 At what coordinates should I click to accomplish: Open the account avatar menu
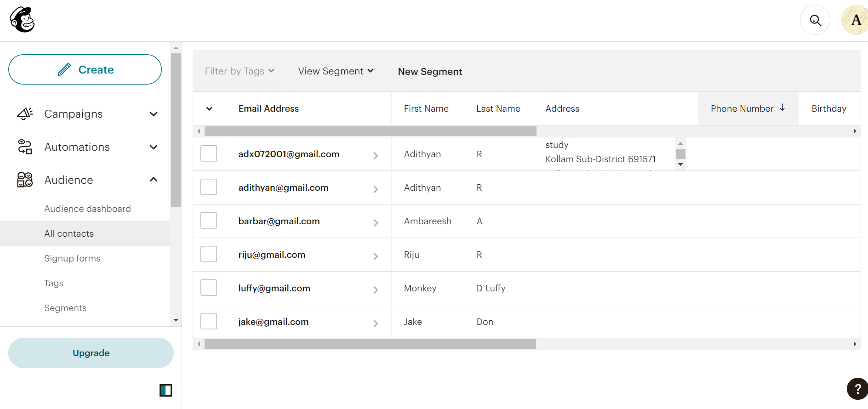coord(855,20)
